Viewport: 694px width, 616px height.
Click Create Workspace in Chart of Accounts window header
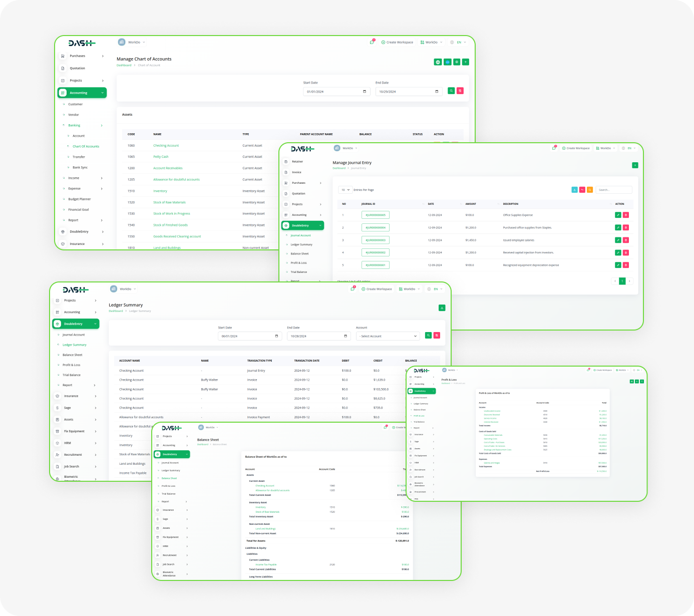(x=397, y=43)
